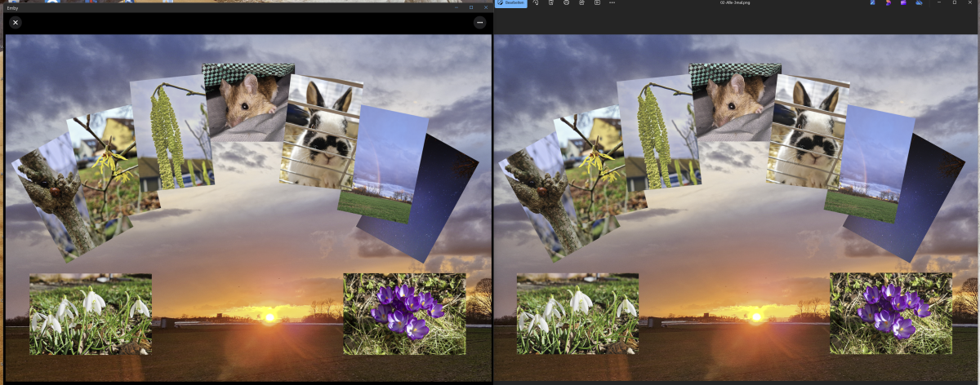Image resolution: width=980 pixels, height=385 pixels.
Task: Open the Photos three-dot more options menu
Action: [612, 3]
